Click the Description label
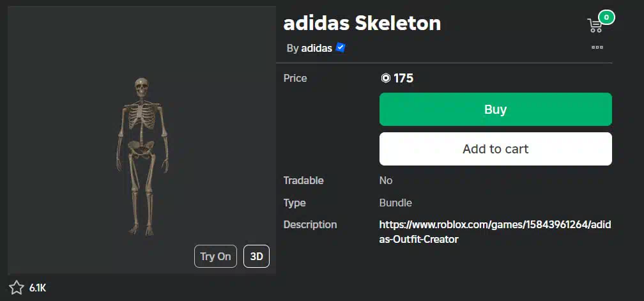The width and height of the screenshot is (644, 301). (x=310, y=224)
